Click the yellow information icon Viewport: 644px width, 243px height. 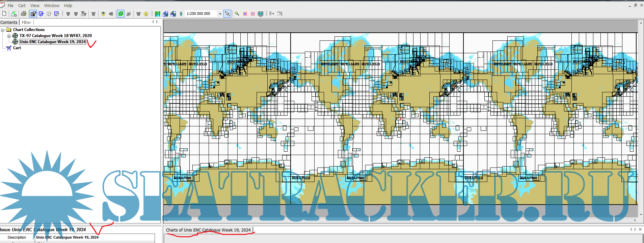coord(146,14)
